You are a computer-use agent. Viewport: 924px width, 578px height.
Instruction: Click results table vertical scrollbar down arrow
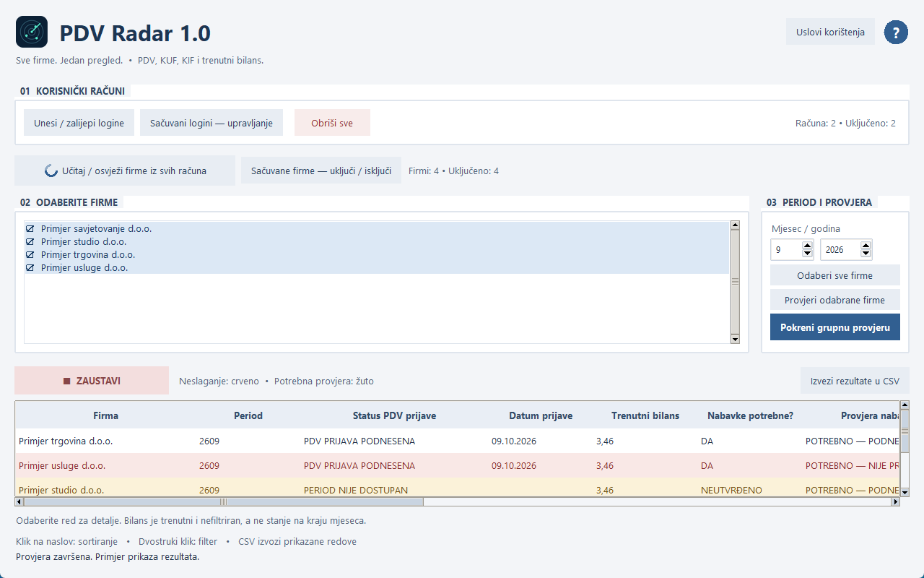(905, 492)
